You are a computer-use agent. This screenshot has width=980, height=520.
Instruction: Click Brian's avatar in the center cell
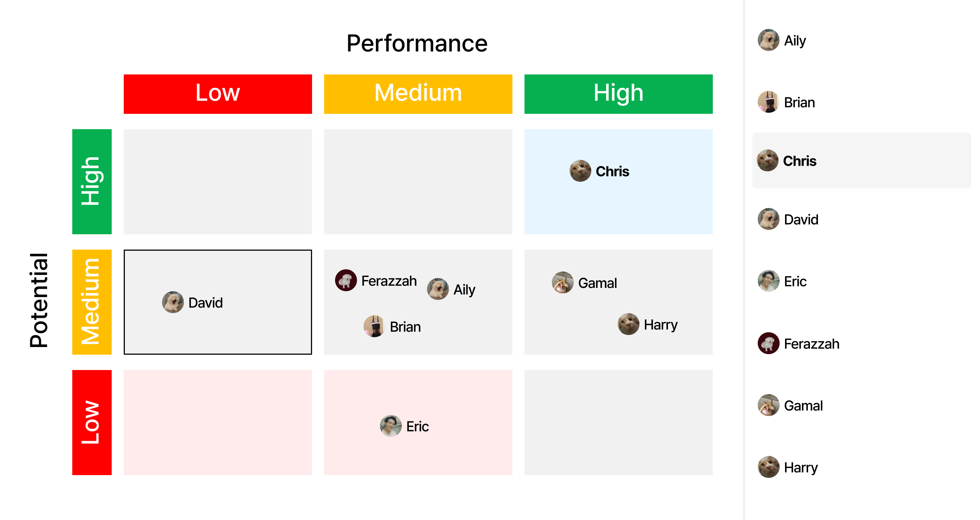[x=374, y=326]
